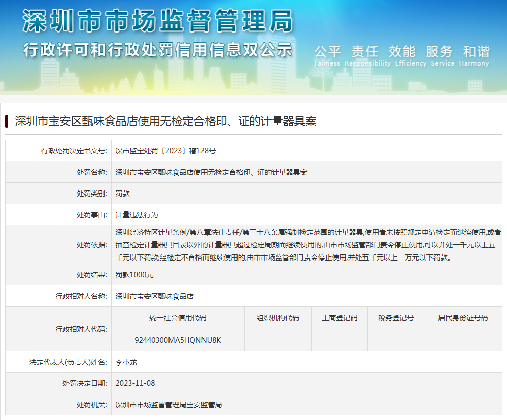Select the credit code 92440300MA5HQNNU8K

(x=178, y=340)
